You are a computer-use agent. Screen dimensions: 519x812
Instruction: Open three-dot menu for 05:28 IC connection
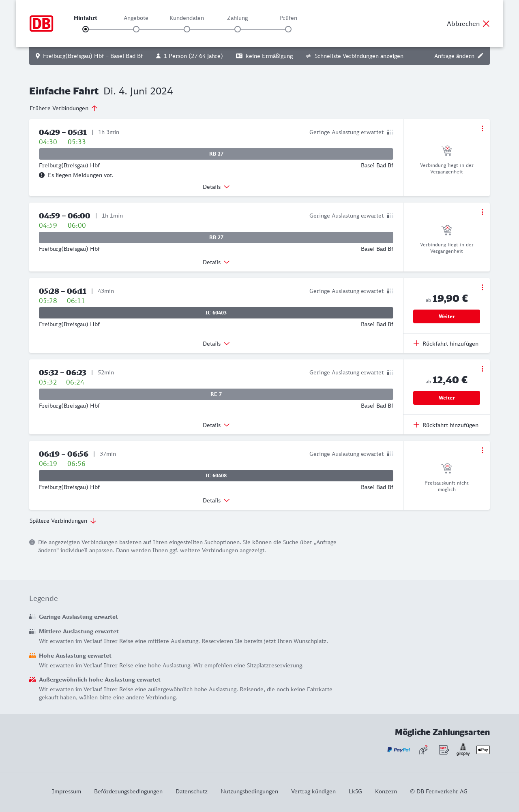point(482,287)
